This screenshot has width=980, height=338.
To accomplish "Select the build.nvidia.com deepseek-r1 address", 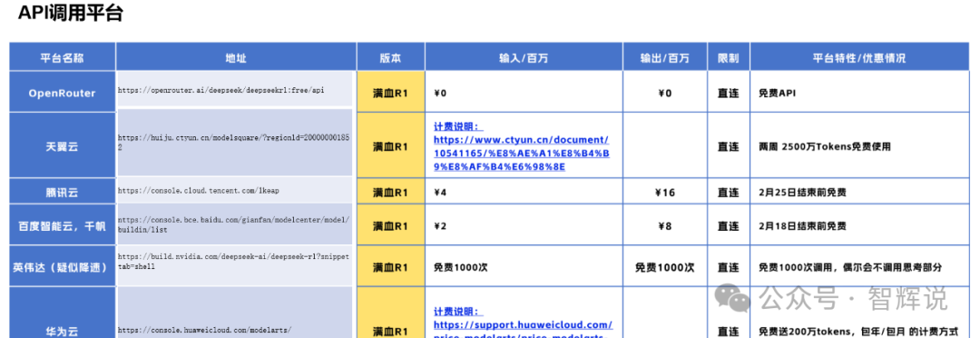I will (x=234, y=262).
